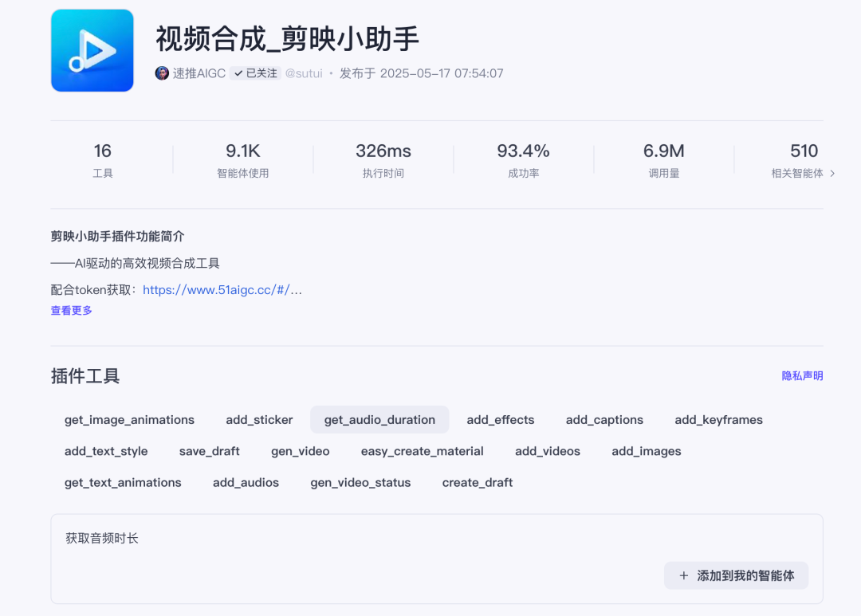Viewport: 861px width, 616px height.
Task: Click the 16 工具 statistic
Action: click(x=103, y=159)
